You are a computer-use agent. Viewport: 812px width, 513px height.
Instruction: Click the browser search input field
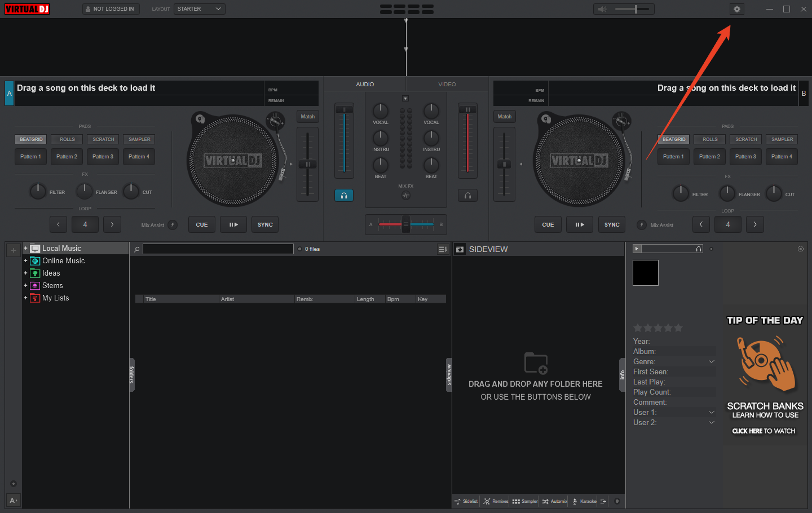click(218, 249)
